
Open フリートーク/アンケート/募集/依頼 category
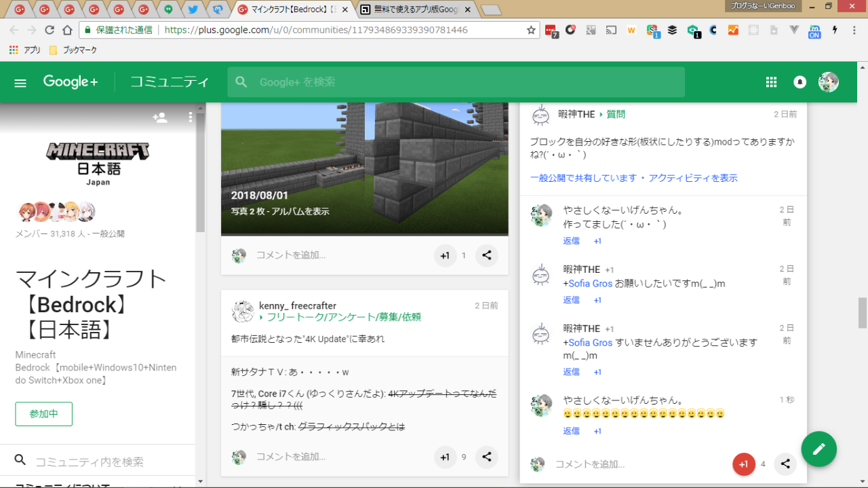tap(343, 317)
